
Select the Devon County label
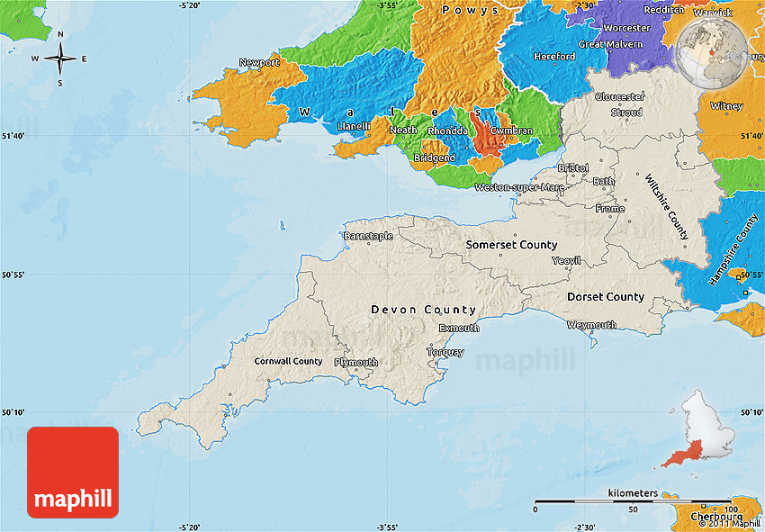[423, 310]
